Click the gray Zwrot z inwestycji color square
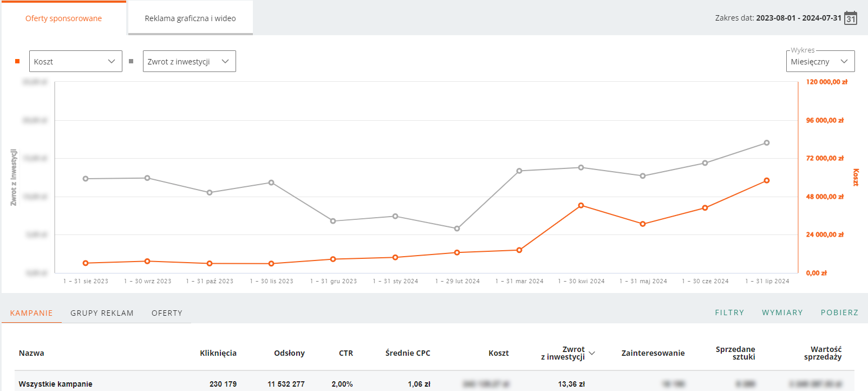The height and width of the screenshot is (391, 868). click(x=131, y=61)
